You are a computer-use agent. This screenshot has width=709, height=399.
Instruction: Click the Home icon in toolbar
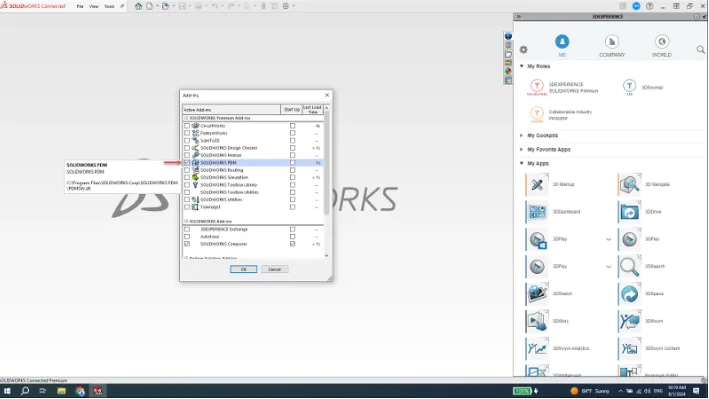[138, 6]
